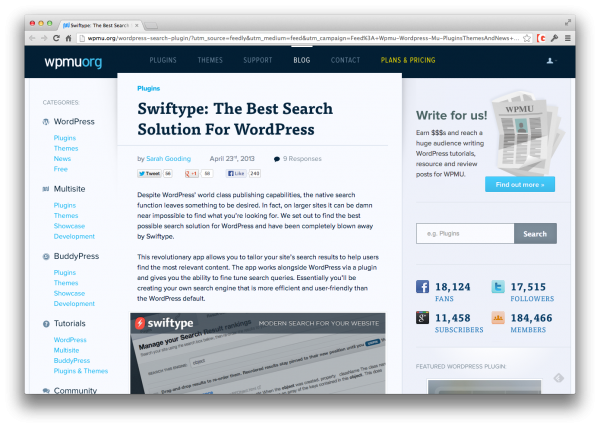Click the orange members icon
Viewport: 600px width, 428px height.
tap(498, 317)
